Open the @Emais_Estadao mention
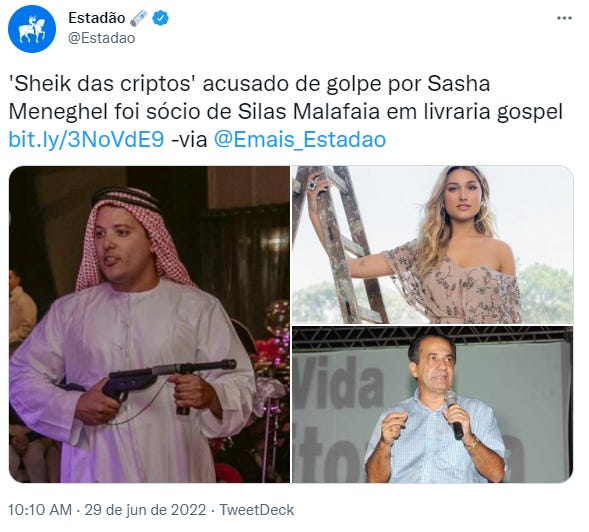This screenshot has height=532, width=589. coord(300,139)
